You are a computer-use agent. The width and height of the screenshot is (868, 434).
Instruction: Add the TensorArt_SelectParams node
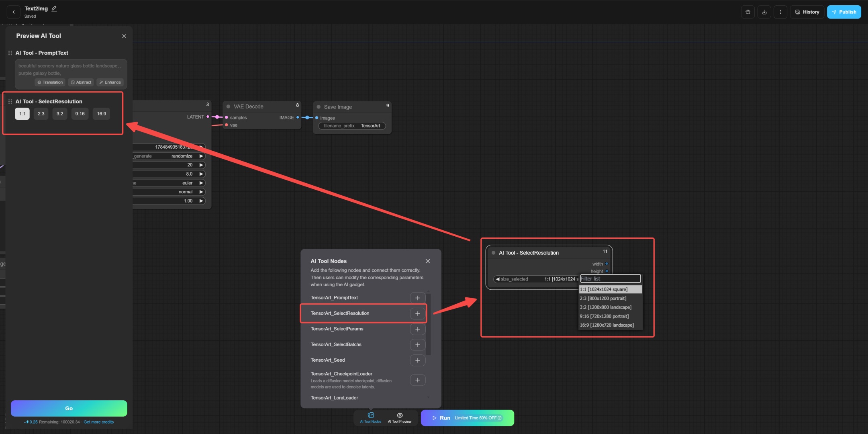417,329
